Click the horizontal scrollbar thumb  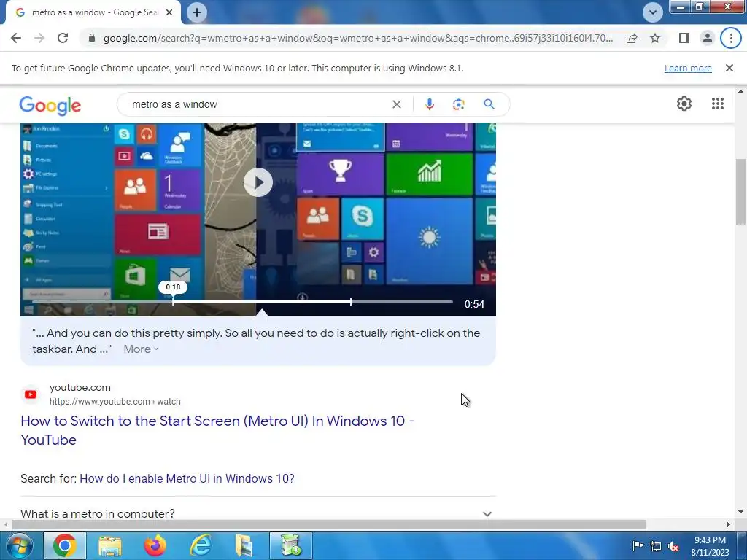[x=329, y=524]
